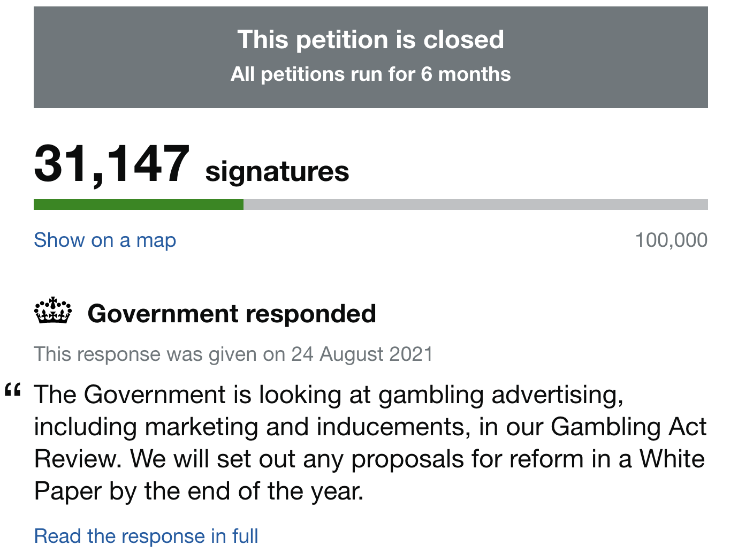Click the word 'signatures' next to the count

pyautogui.click(x=277, y=171)
